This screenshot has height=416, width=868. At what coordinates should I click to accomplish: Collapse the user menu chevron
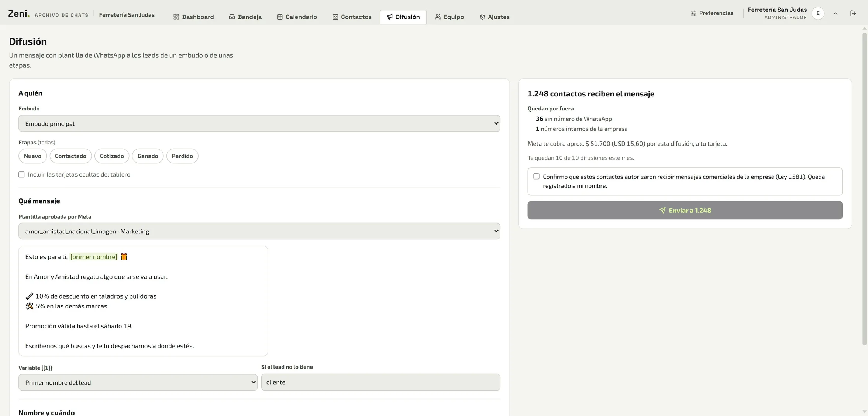836,14
